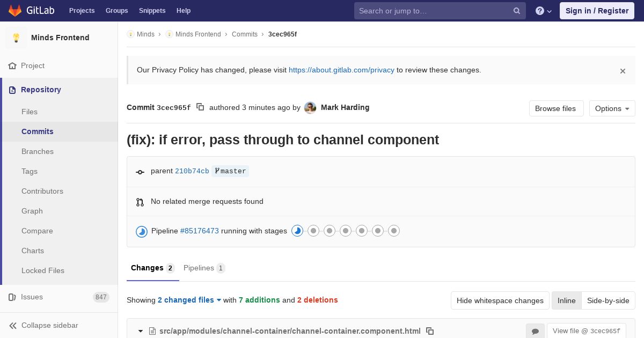Click the 847 issues count badge
The width and height of the screenshot is (644, 338).
[x=101, y=297]
